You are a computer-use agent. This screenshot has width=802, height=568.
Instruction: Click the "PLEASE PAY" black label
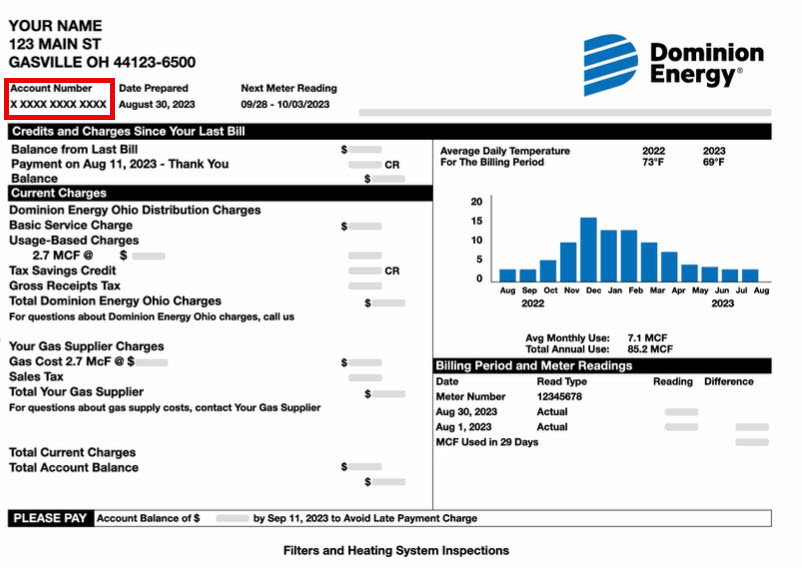pyautogui.click(x=51, y=518)
